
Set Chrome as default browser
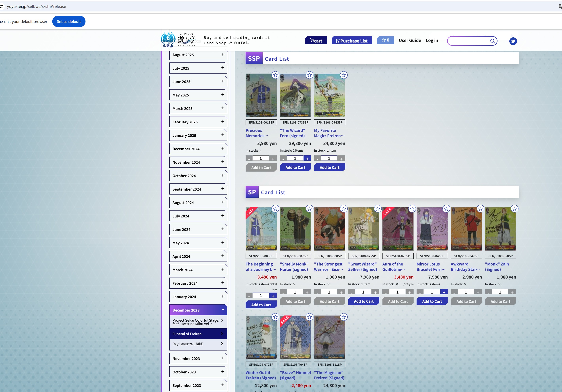pyautogui.click(x=69, y=22)
